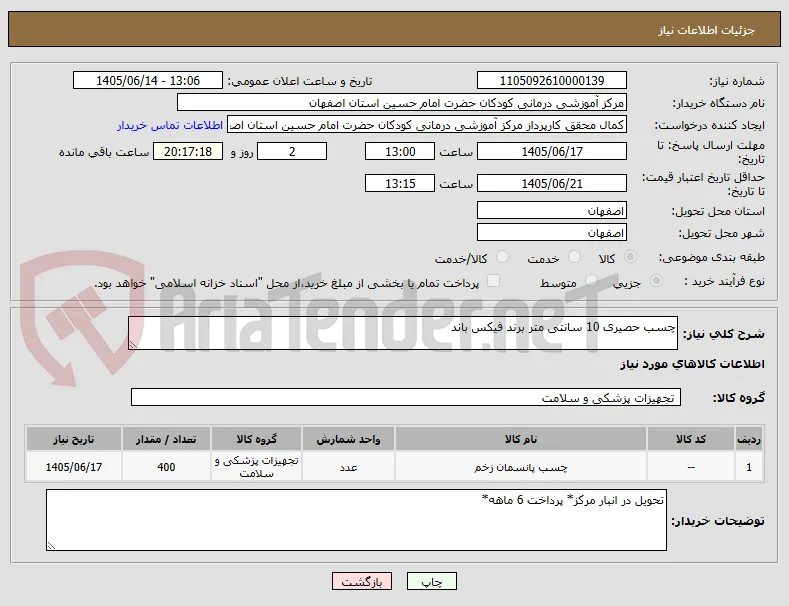Click the resize handle of buyer notes textarea
This screenshot has width=789, height=606.
point(51,546)
